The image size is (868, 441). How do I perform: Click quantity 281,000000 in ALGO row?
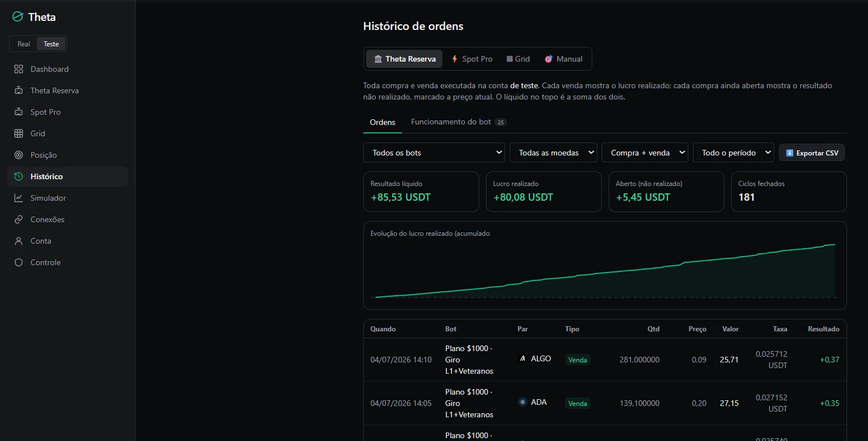[639, 360]
